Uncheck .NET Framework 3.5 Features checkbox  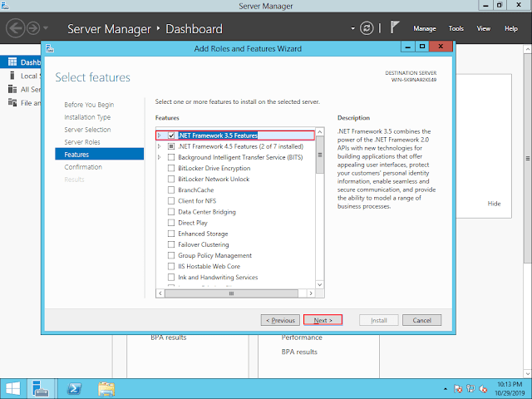pyautogui.click(x=171, y=135)
